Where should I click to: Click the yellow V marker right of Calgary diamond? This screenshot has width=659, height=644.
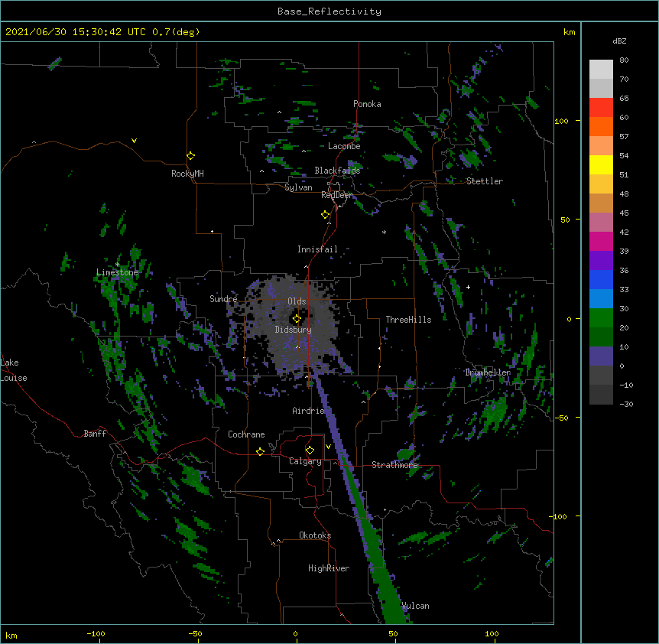pos(328,447)
